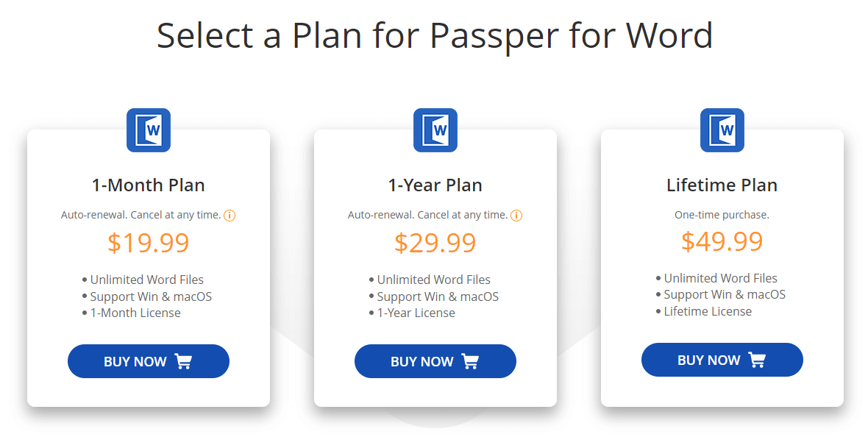
Task: Open the info icon beside 1-Month auto-renewal
Action: (x=230, y=216)
